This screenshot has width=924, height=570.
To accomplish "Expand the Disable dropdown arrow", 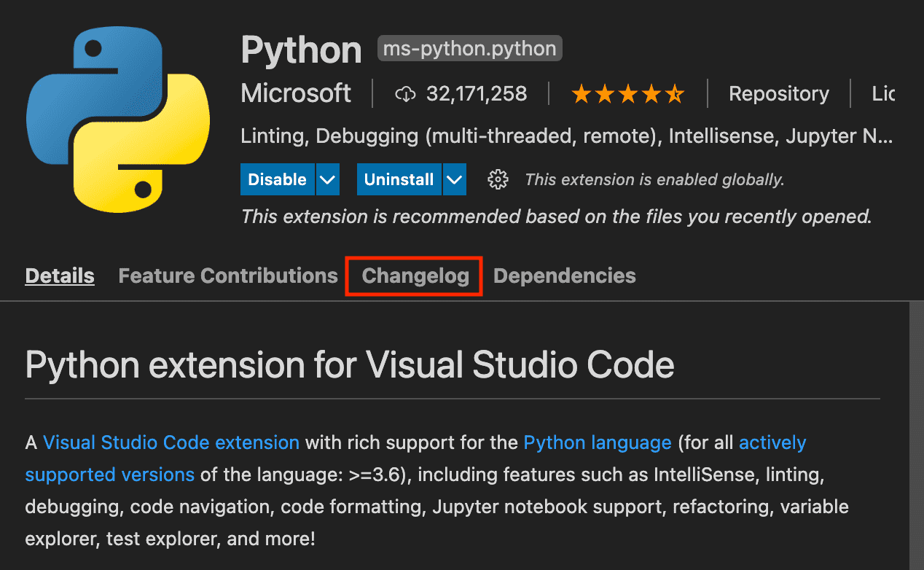I will (x=328, y=179).
